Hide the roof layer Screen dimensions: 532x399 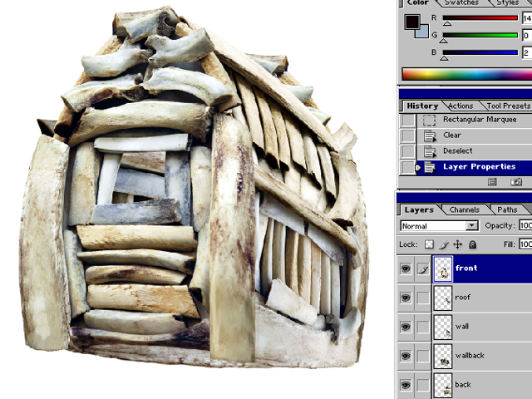[x=406, y=298]
